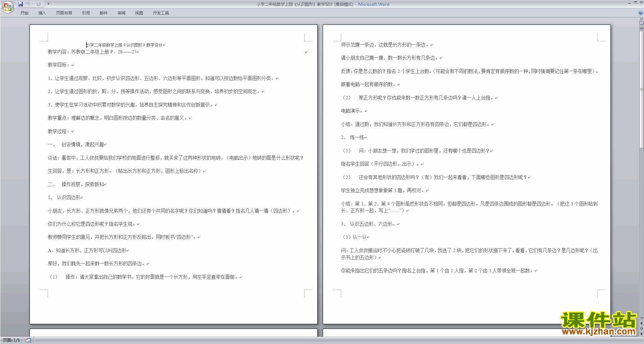This screenshot has height=344, width=644.
Task: Select the 邮件 ribbon tab
Action: [x=104, y=13]
